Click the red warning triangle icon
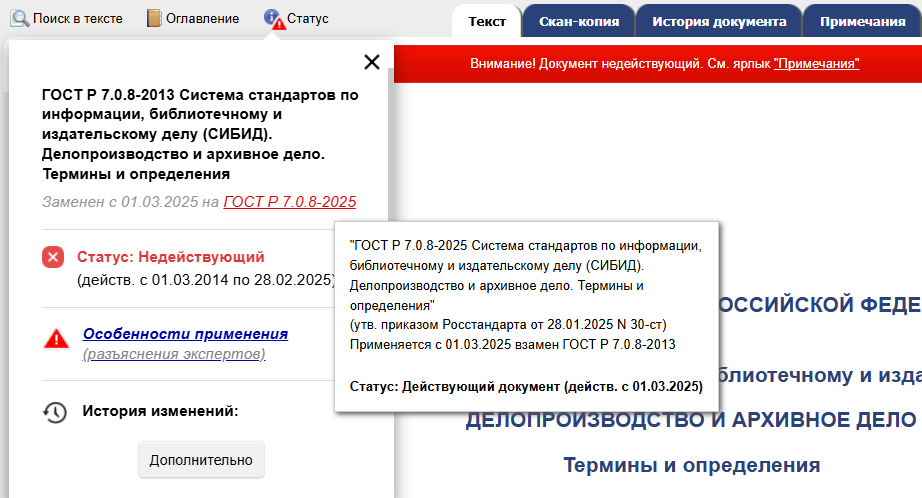 [56, 339]
